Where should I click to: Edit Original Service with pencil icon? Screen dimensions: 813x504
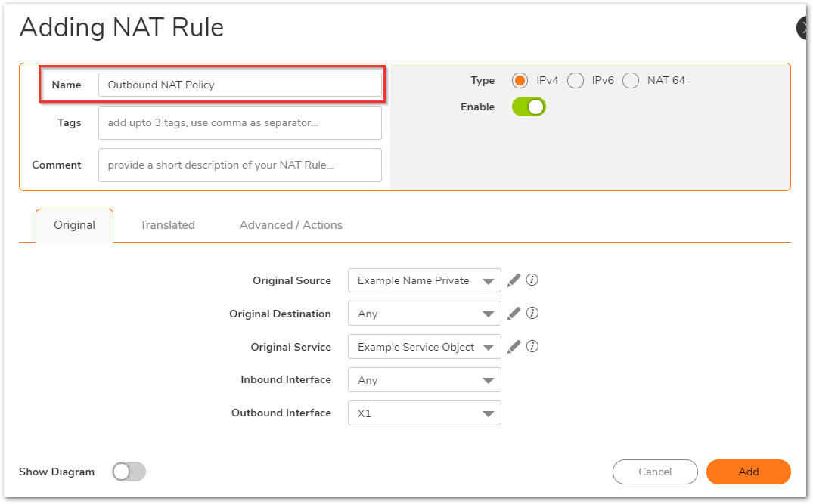[x=514, y=347]
